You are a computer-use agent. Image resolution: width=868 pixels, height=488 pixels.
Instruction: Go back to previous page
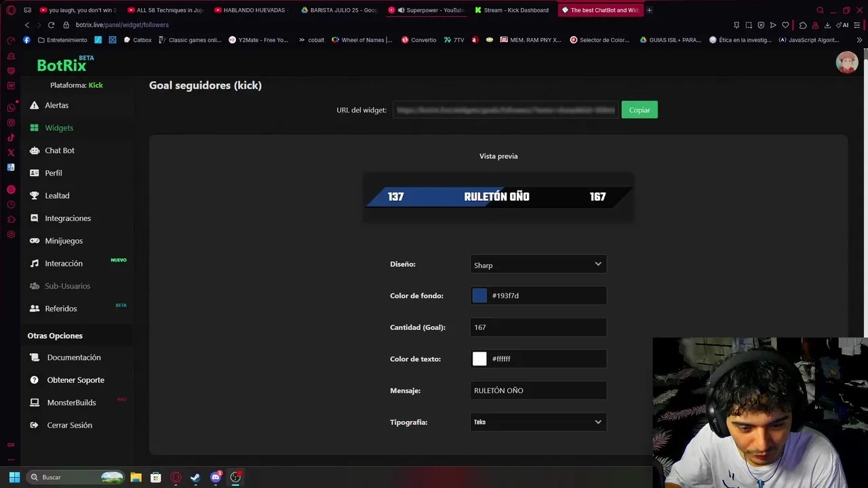27,25
